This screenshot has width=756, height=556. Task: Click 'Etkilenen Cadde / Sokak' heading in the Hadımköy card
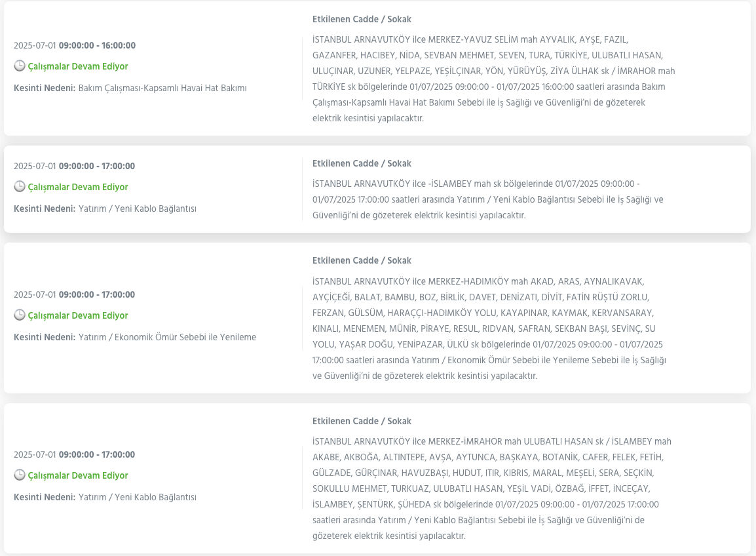(362, 260)
